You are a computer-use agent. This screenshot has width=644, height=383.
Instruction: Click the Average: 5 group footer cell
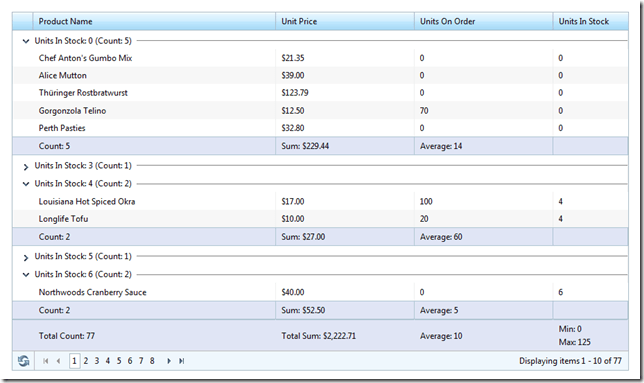pos(483,310)
